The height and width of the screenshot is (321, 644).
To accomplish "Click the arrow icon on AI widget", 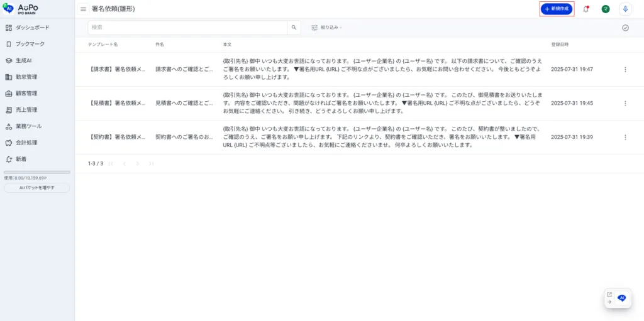I will [609, 302].
